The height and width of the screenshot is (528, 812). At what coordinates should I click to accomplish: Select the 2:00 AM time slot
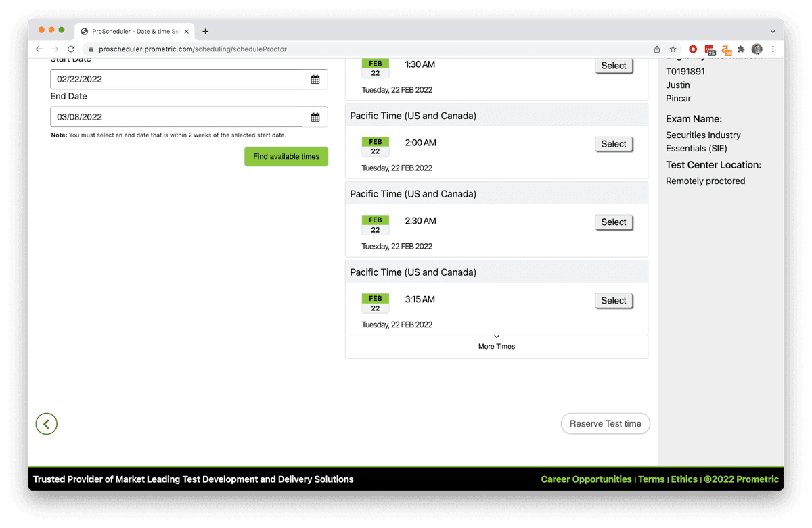(614, 144)
